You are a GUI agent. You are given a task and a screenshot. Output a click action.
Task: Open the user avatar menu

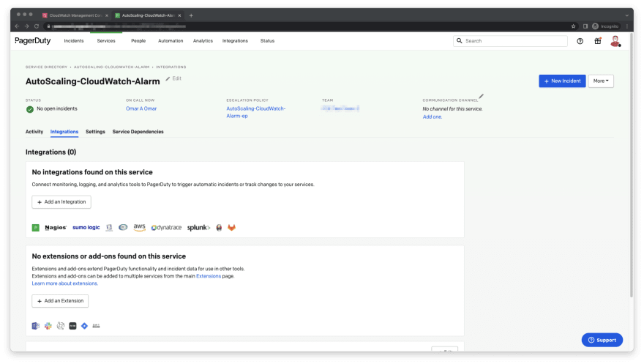615,41
